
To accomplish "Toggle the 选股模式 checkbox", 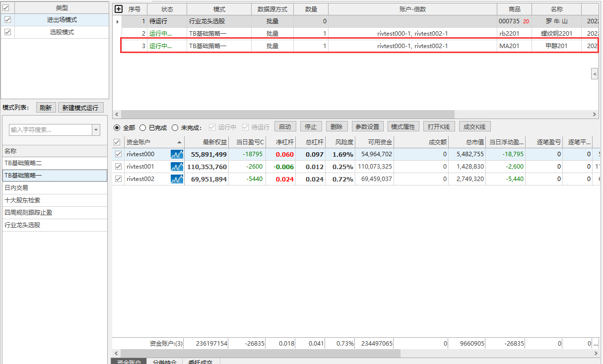I will 7,32.
